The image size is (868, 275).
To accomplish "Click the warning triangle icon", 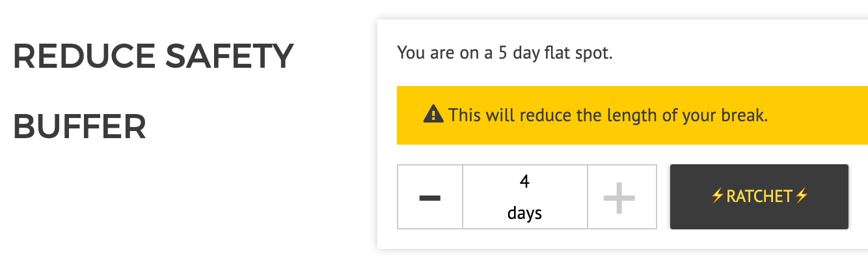I will [x=433, y=115].
